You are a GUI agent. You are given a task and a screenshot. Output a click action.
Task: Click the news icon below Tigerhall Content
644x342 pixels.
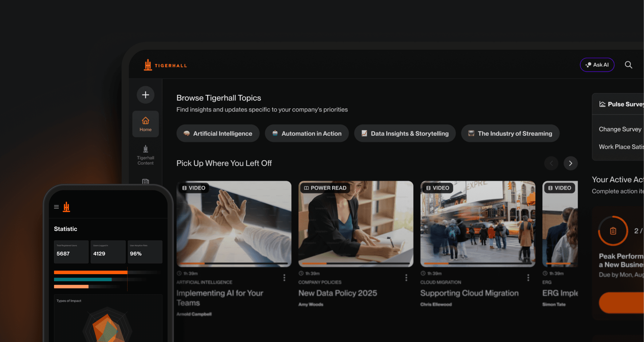point(145,181)
